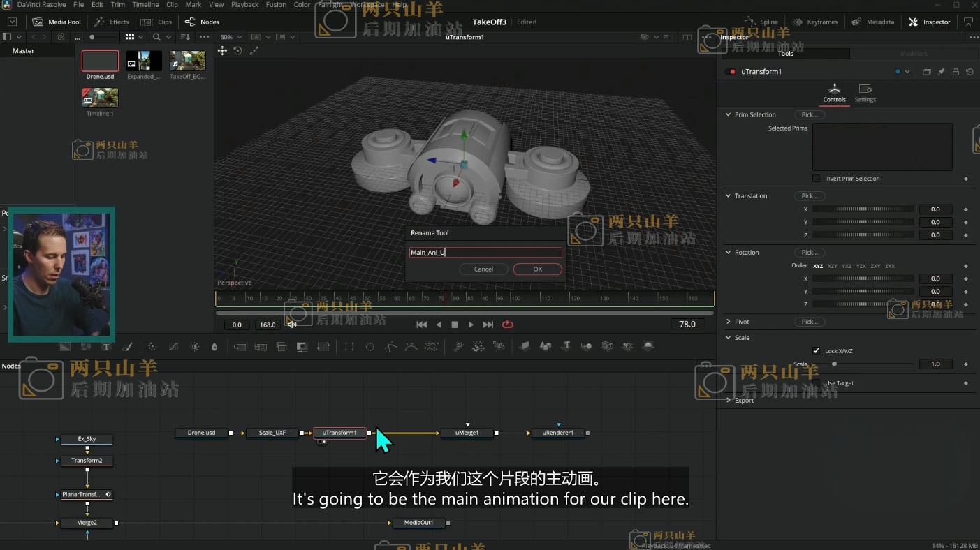Enable Invert Prim Selection checkbox
Viewport: 980px width, 550px height.
tap(817, 179)
